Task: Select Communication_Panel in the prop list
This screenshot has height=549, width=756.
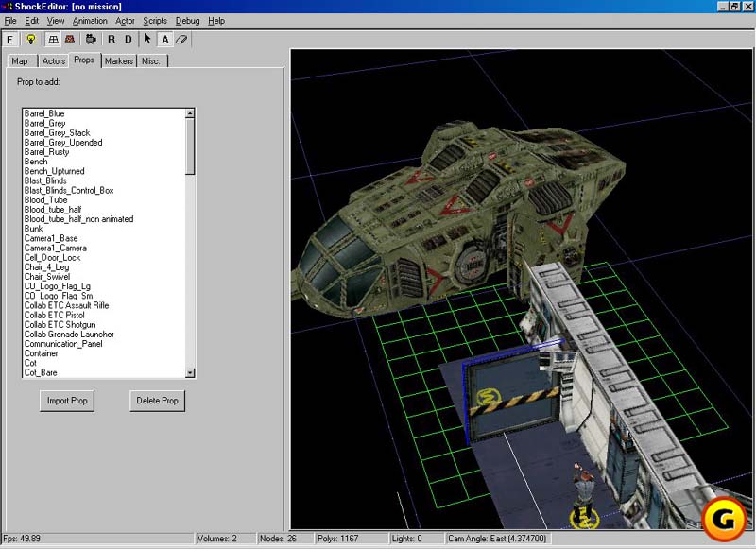Action: click(x=63, y=344)
